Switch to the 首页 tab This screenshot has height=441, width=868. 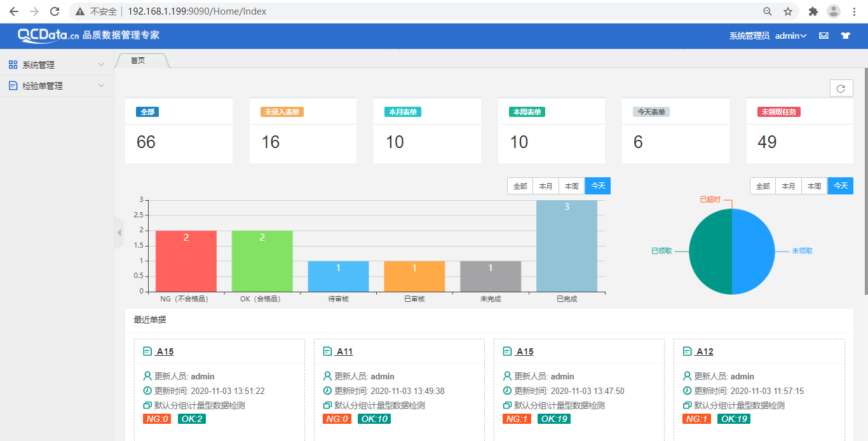(138, 60)
